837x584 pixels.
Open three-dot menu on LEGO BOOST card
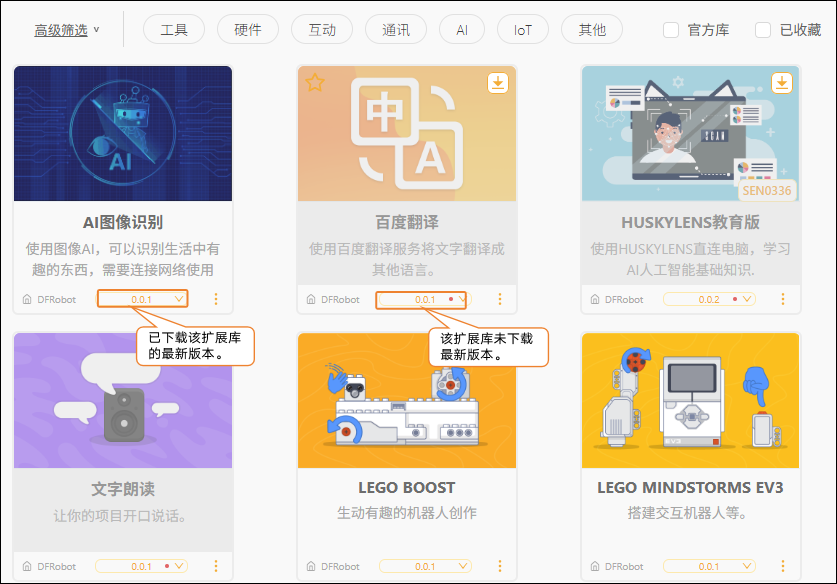(x=500, y=566)
